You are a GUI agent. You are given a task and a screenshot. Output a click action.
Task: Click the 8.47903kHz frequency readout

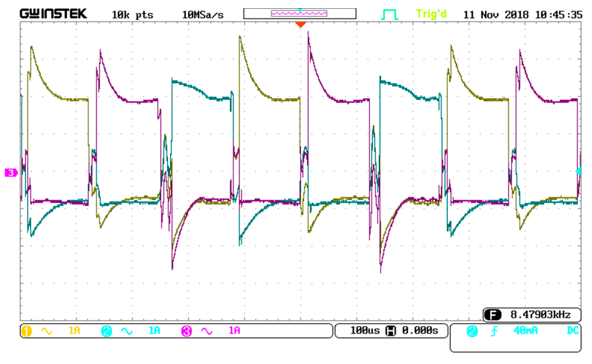540,315
